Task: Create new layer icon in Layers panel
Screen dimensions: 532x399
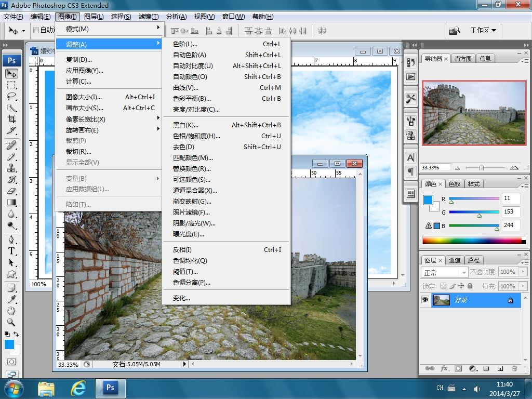Action: (500, 368)
